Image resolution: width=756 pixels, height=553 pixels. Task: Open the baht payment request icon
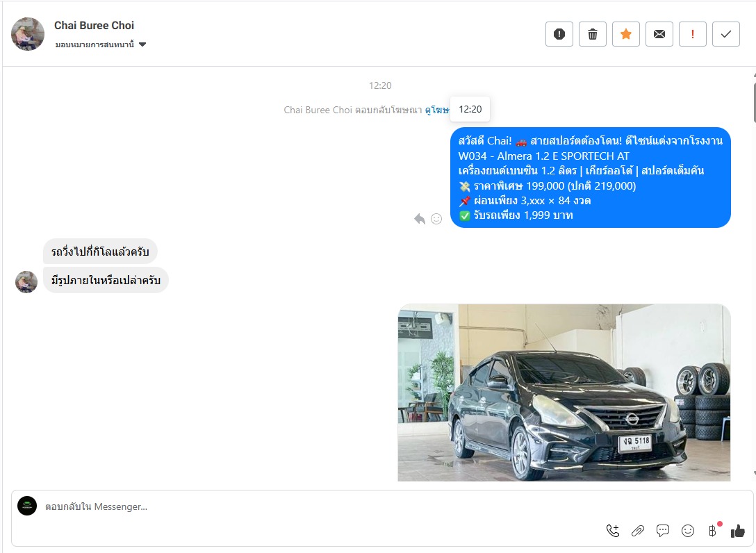click(713, 531)
